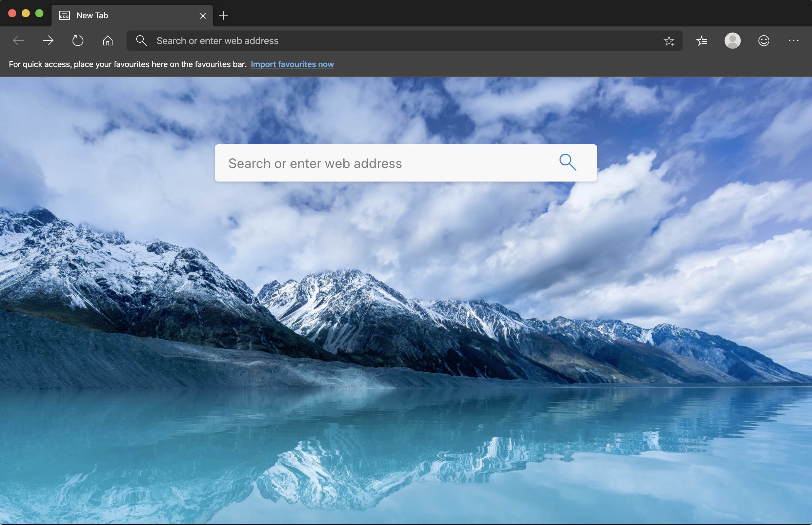The height and width of the screenshot is (525, 812).
Task: Click the emoji or feedback smiley icon
Action: click(764, 40)
